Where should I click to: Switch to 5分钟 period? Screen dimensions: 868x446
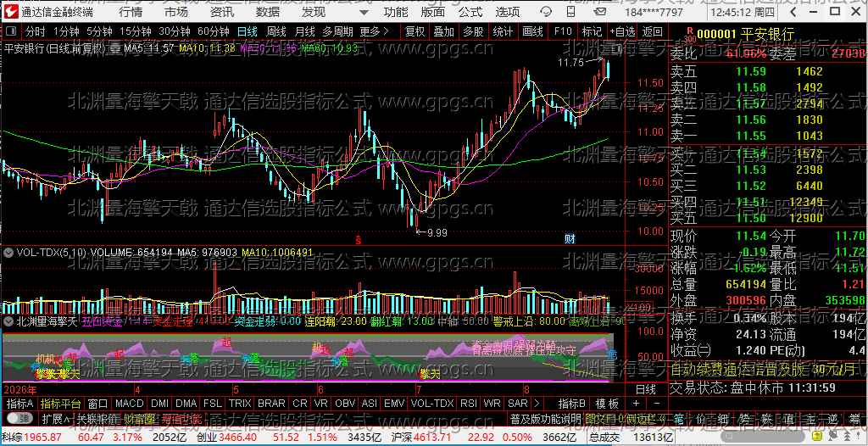tap(98, 31)
